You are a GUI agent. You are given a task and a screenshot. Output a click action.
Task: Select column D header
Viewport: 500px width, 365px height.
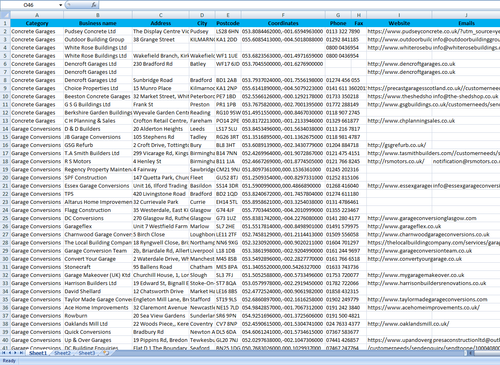[202, 15]
